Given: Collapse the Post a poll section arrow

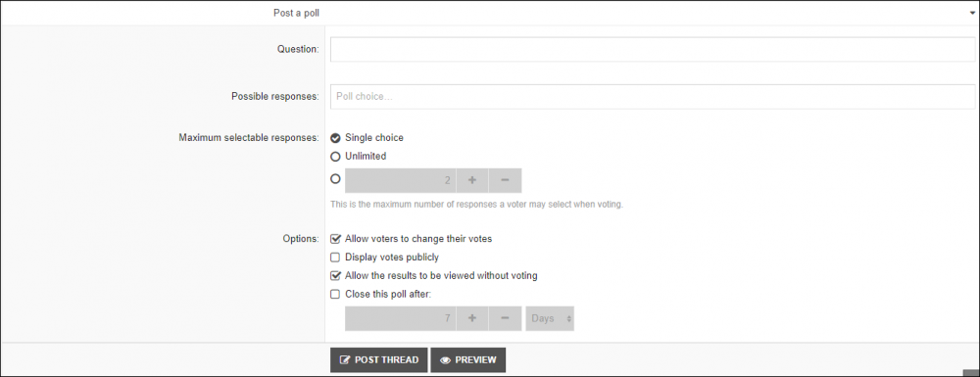Looking at the screenshot, I should point(974,13).
